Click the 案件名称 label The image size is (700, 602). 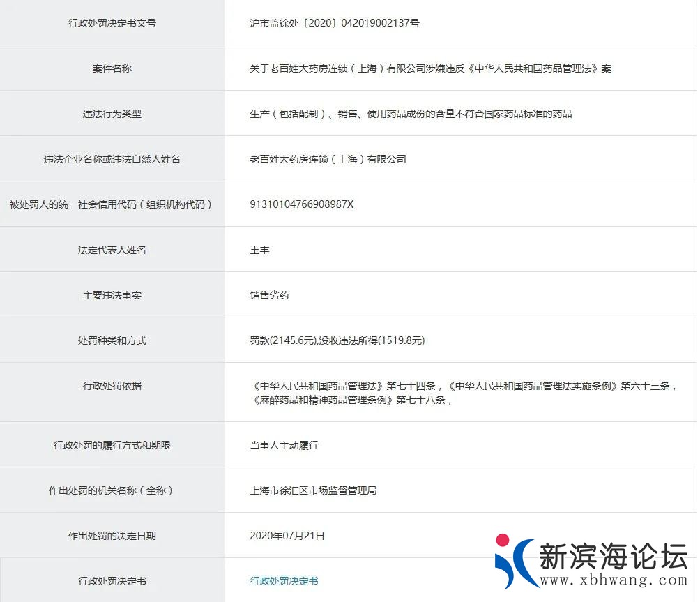[x=112, y=68]
